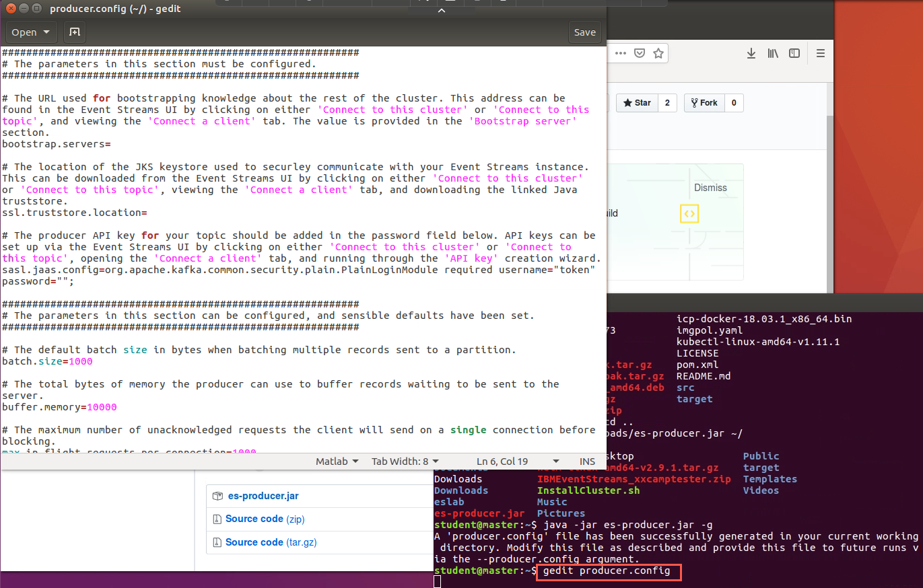Open the Firefox Downloads arrow icon
The height and width of the screenshot is (588, 923).
coord(751,53)
